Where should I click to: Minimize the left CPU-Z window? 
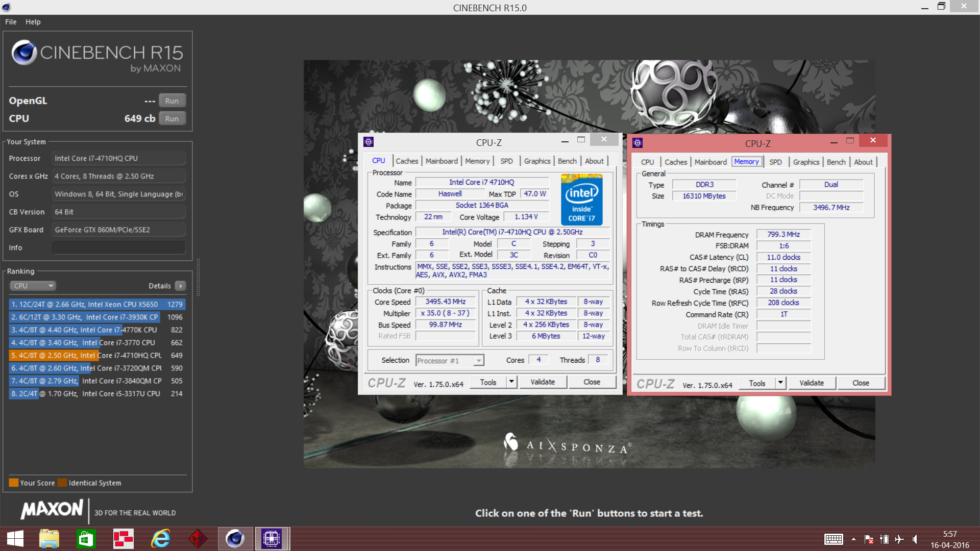click(x=565, y=140)
